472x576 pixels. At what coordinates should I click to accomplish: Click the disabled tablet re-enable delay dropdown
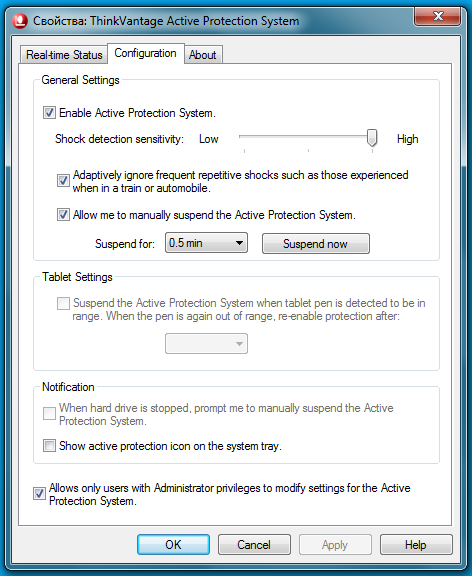206,343
